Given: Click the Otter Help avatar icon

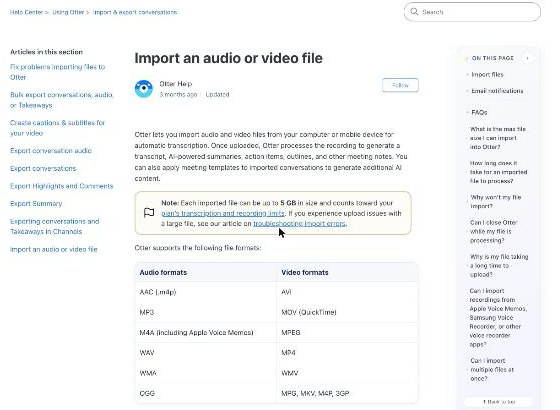Looking at the screenshot, I should point(144,89).
